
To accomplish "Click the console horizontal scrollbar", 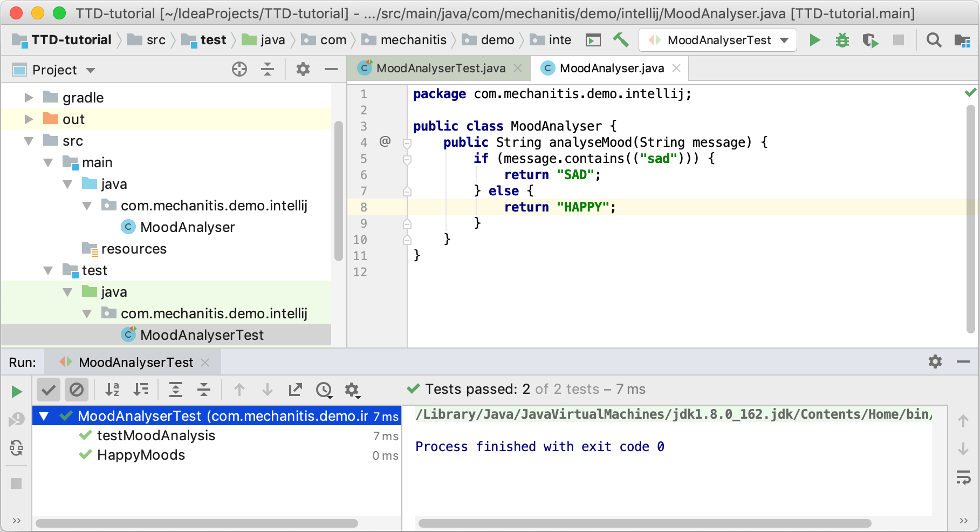I will (x=645, y=523).
